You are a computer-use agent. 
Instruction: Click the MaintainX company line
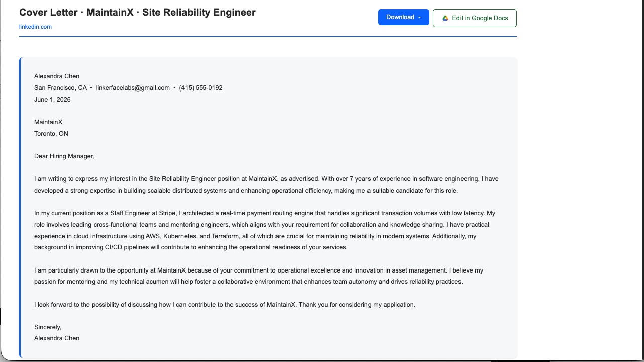pos(48,122)
